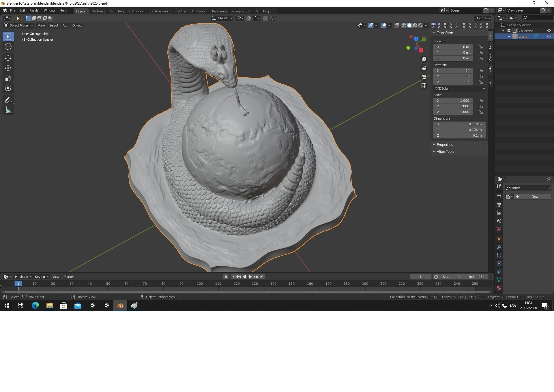Open the Brush type dropdown
Screen dimensions: 554x392
pyautogui.click(x=529, y=188)
